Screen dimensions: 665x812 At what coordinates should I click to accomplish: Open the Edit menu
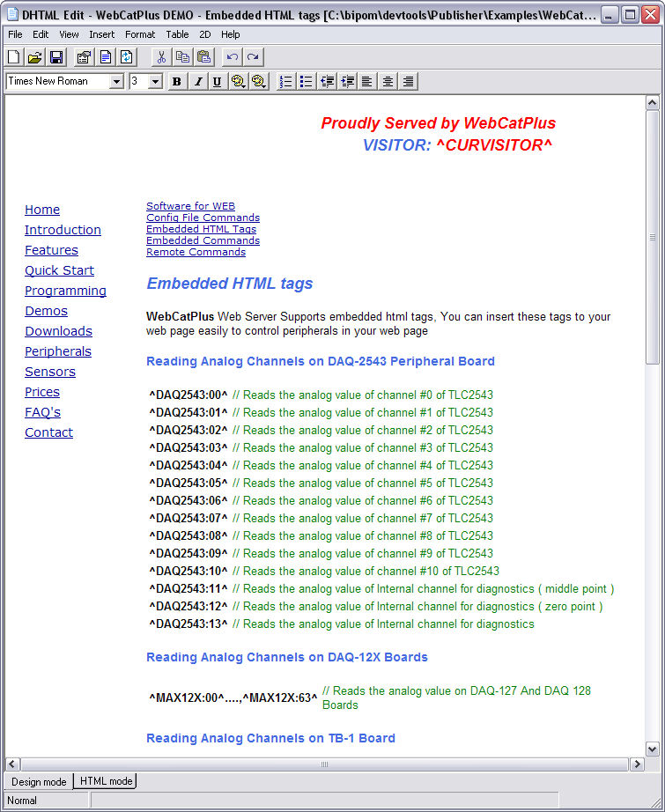point(41,34)
